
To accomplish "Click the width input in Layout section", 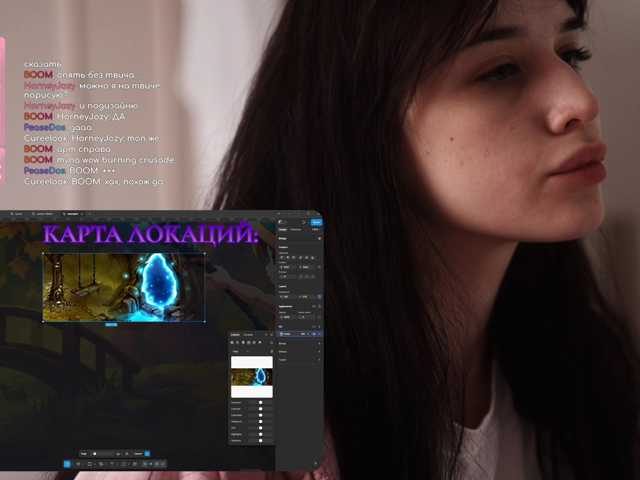I will 287,297.
